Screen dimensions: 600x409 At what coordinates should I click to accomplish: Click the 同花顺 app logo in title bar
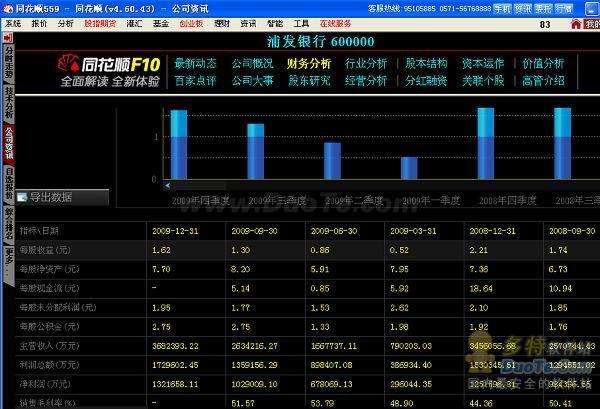(8, 8)
